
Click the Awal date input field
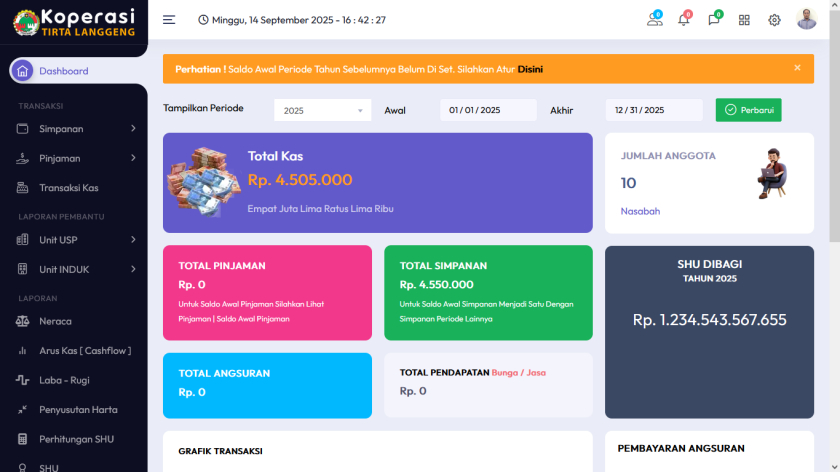[x=488, y=111]
